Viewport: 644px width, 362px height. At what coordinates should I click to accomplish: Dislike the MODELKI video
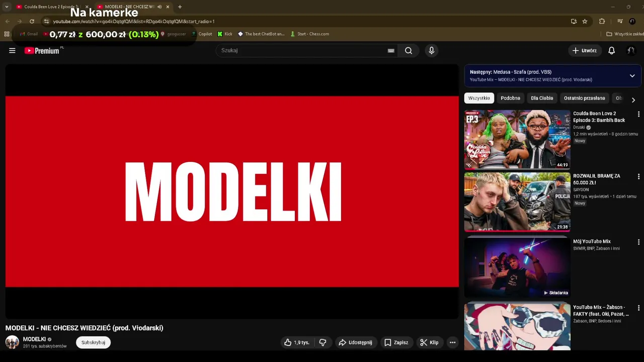[x=323, y=342]
